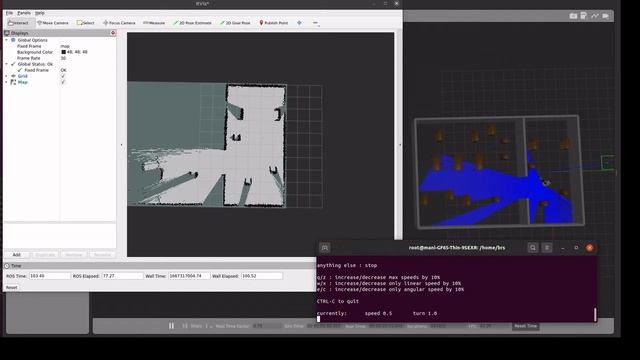Click the remove-tool minus icon in RViz toolbar

click(x=316, y=23)
